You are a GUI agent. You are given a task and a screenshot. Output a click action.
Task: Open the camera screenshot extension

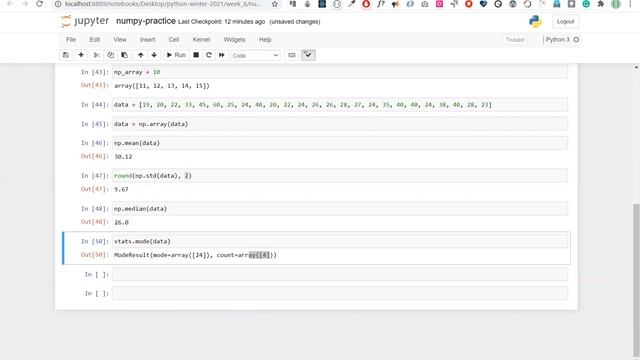(x=425, y=4)
